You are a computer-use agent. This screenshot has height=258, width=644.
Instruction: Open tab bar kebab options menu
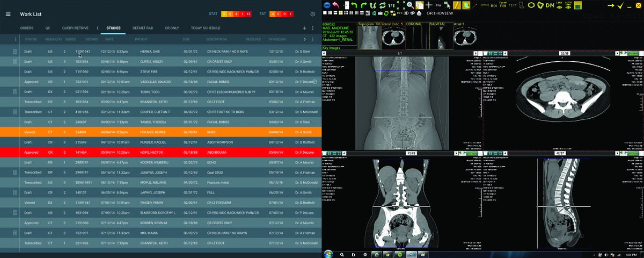click(312, 28)
